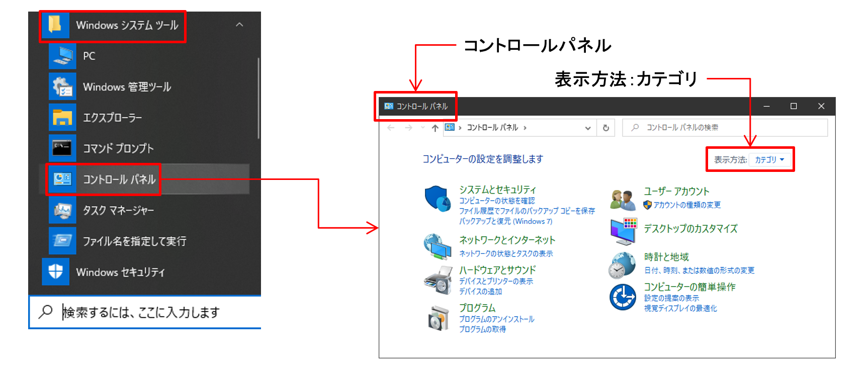Click Windows セキュリティ entry text

[x=120, y=272]
